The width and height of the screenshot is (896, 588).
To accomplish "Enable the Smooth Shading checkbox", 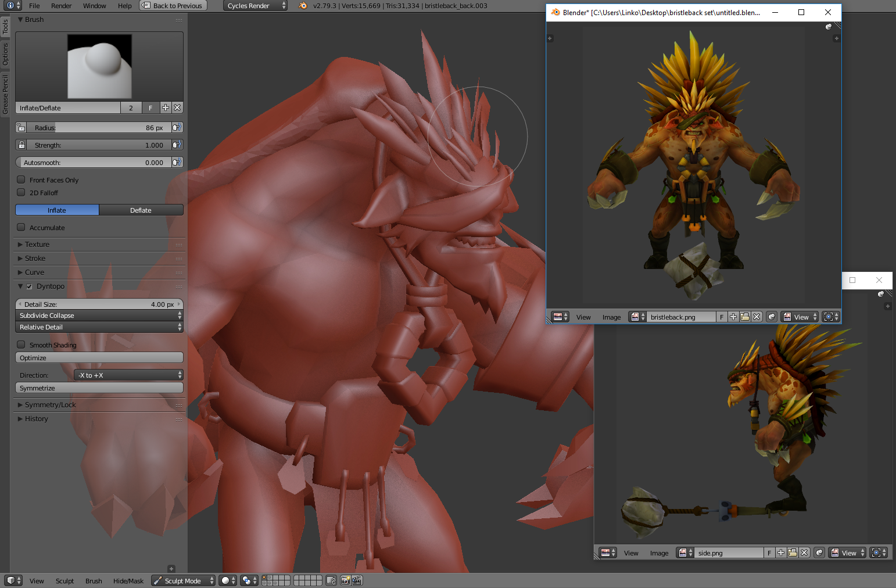I will [x=21, y=345].
